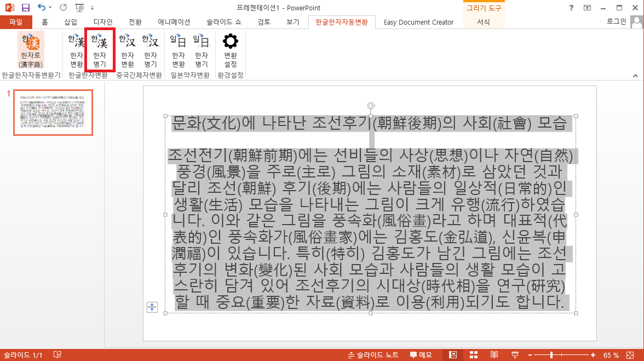Switch to the Easy Document Creator tab

click(418, 22)
